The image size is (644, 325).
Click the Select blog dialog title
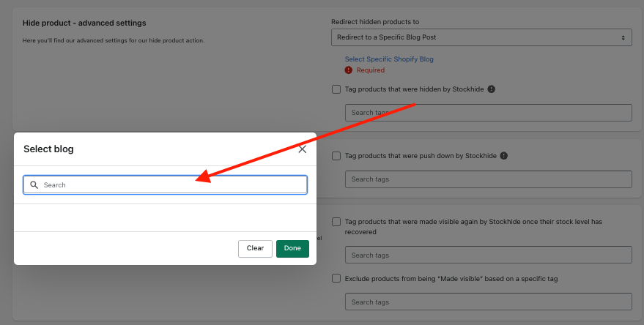pos(48,149)
